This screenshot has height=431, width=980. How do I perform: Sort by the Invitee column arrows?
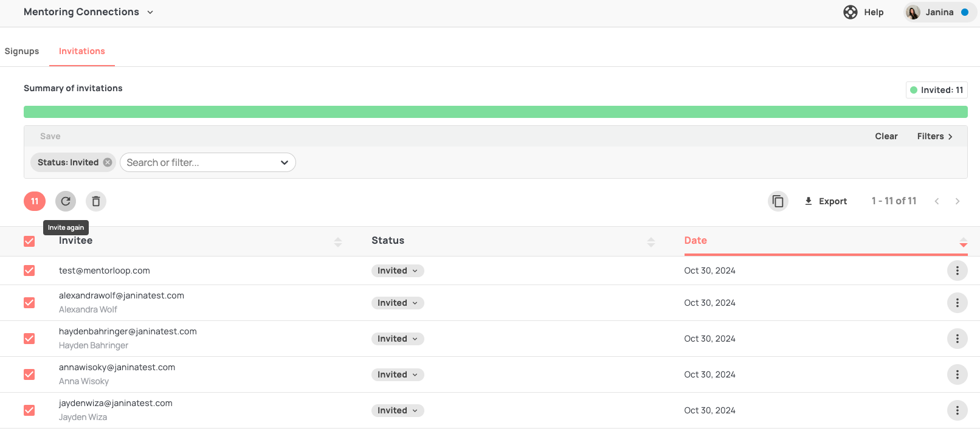[x=338, y=242]
